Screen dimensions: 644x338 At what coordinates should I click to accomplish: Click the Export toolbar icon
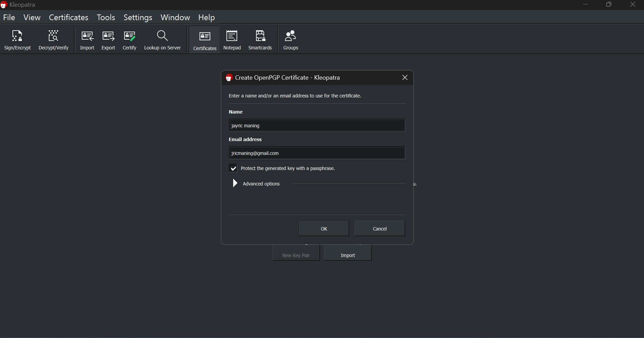tap(108, 40)
